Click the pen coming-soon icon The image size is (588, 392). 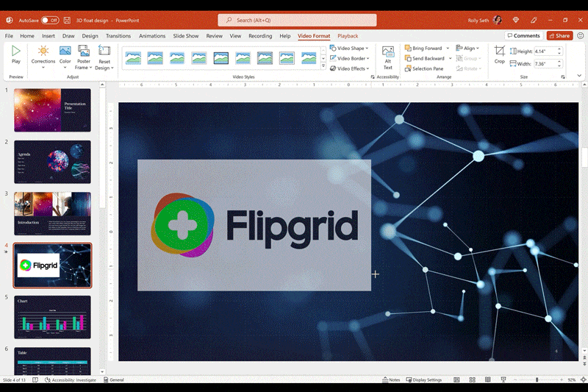pos(534,21)
